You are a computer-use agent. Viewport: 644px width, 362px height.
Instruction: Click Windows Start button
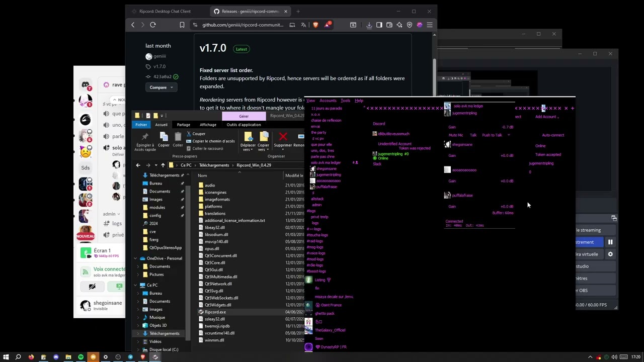6,357
